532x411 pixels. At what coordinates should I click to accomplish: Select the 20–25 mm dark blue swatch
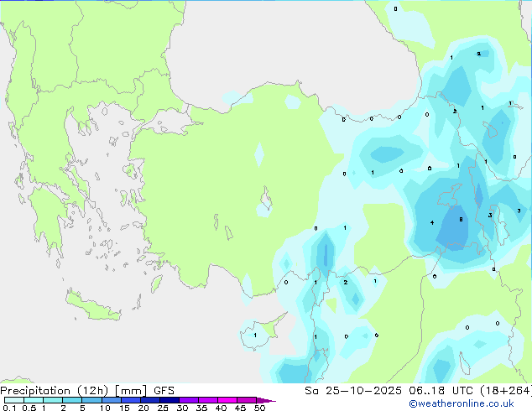point(150,400)
